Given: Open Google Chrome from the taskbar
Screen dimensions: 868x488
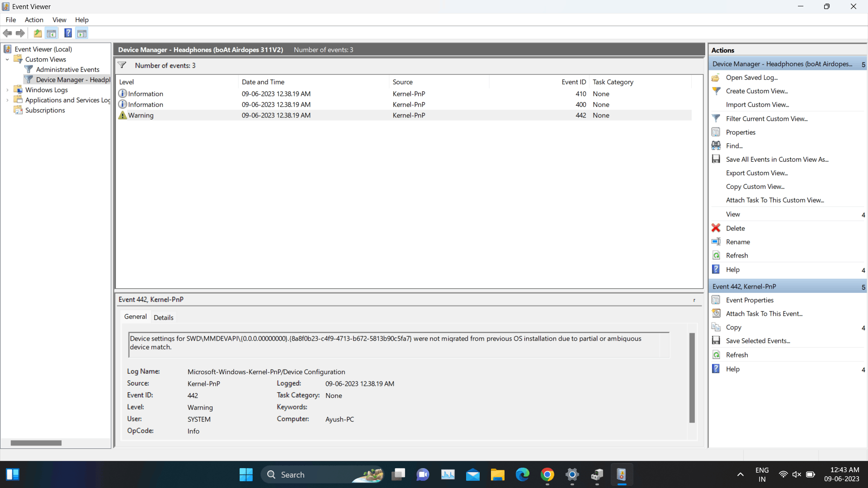Looking at the screenshot, I should pos(547,474).
